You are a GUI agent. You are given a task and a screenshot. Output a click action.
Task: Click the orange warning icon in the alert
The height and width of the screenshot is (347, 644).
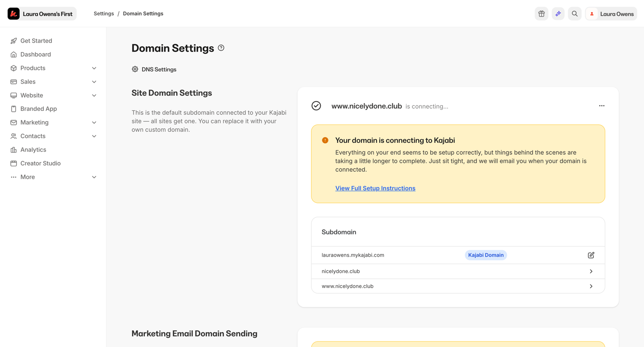coord(325,140)
